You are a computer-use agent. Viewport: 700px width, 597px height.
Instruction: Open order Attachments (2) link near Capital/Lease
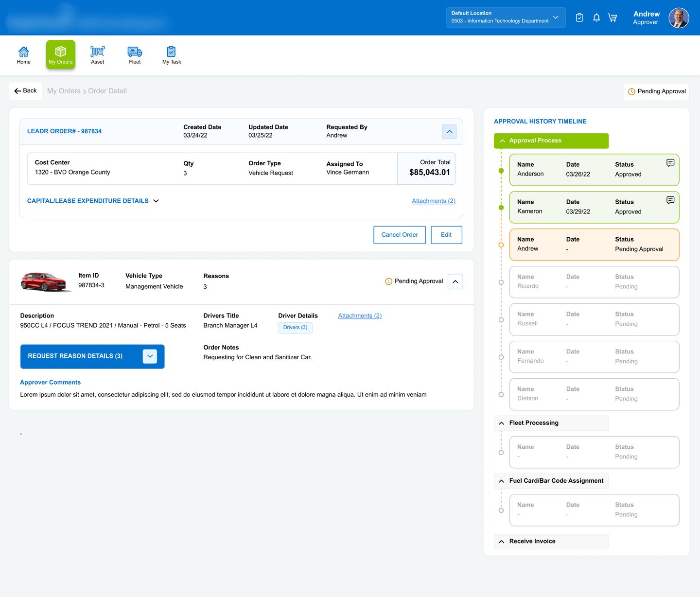[434, 201]
